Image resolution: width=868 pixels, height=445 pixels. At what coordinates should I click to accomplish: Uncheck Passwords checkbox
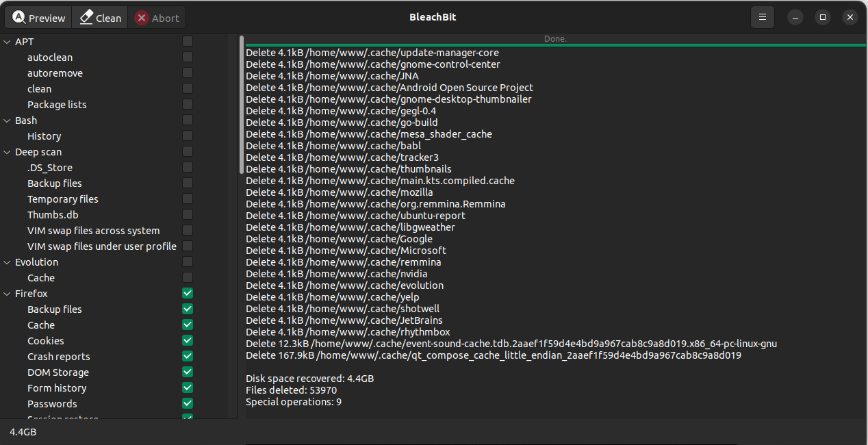pos(188,403)
